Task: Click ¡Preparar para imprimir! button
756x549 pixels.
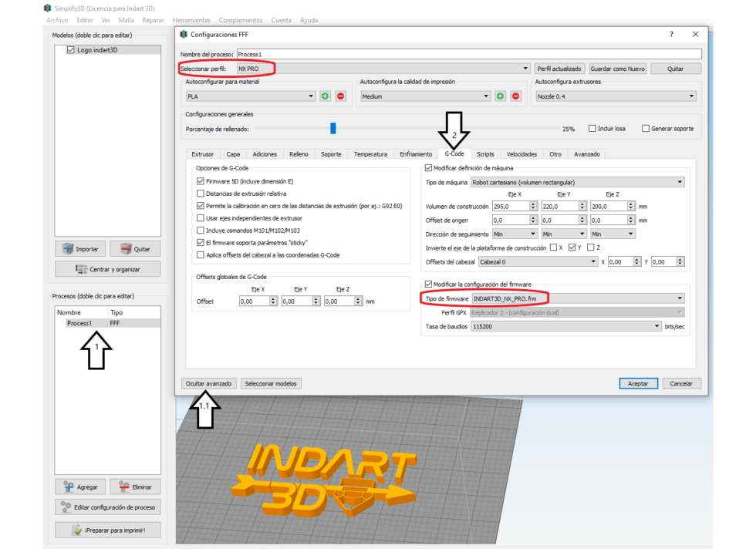Action: click(107, 530)
